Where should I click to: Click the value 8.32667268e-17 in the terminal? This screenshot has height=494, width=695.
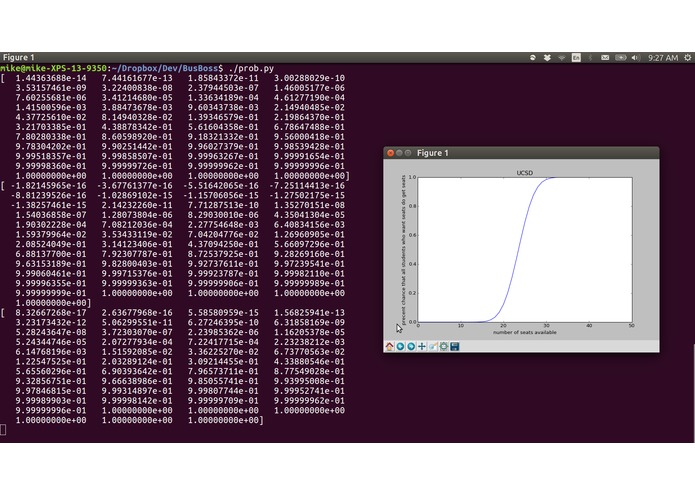(x=51, y=313)
